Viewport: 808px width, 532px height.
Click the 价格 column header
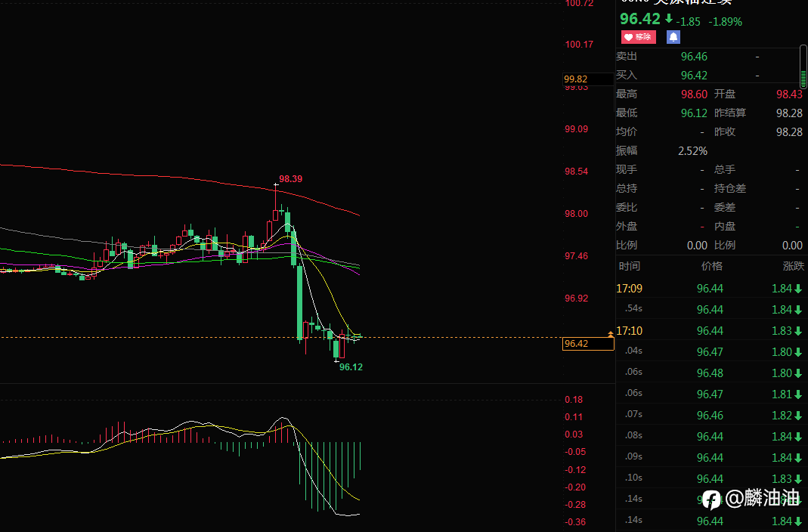712,266
